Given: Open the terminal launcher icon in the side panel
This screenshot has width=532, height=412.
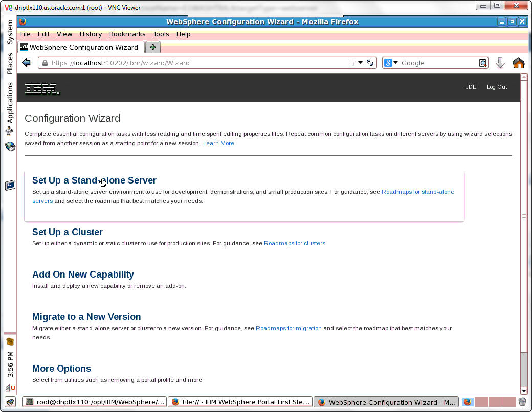Looking at the screenshot, I should [10, 185].
